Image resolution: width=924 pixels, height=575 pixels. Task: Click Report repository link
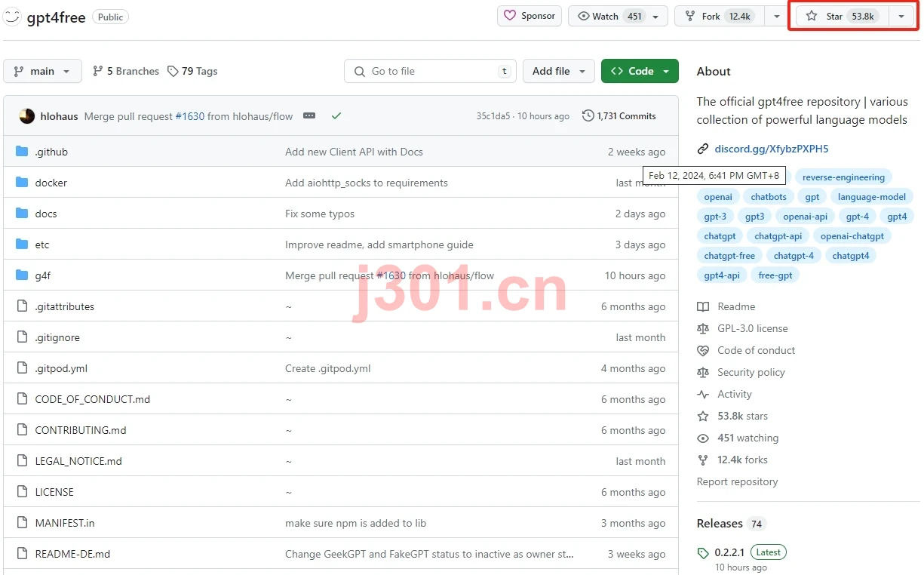click(737, 481)
